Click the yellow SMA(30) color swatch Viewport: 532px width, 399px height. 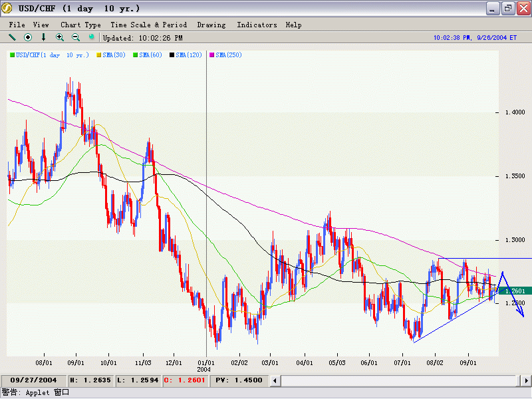[x=99, y=55]
